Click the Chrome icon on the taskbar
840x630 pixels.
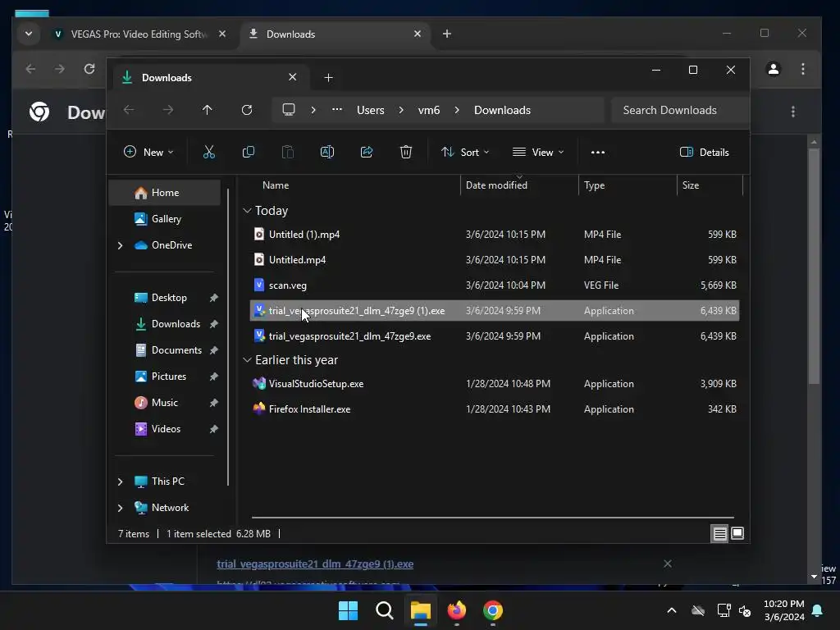point(493,610)
